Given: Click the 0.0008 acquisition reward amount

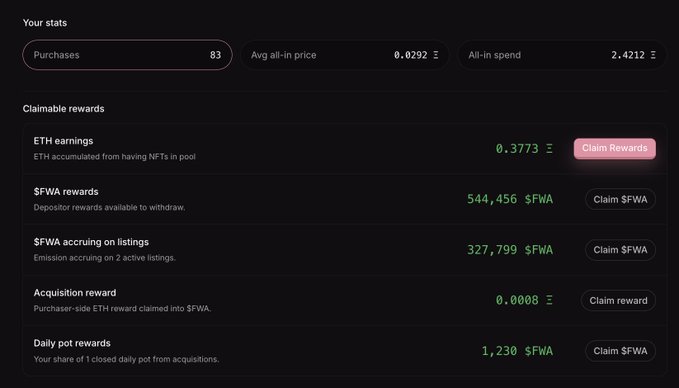Looking at the screenshot, I should (524, 300).
